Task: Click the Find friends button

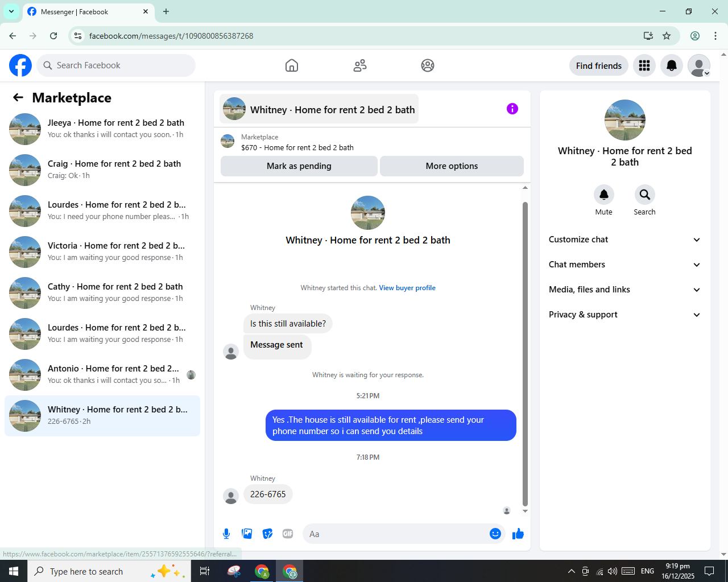Action: tap(599, 65)
